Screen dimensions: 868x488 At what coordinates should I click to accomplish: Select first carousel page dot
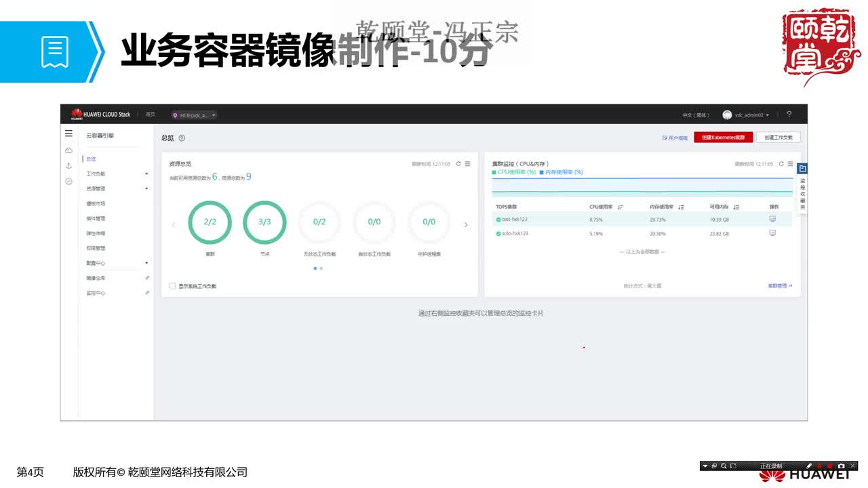315,268
